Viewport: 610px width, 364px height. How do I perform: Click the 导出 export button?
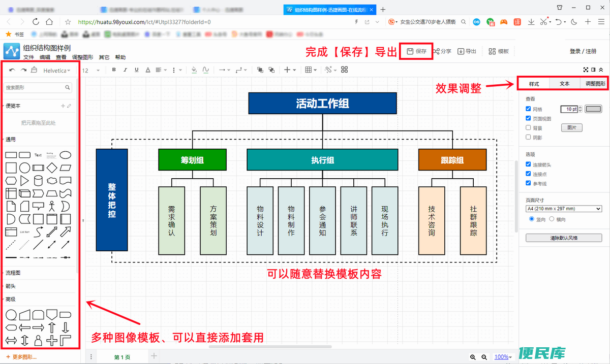(467, 51)
